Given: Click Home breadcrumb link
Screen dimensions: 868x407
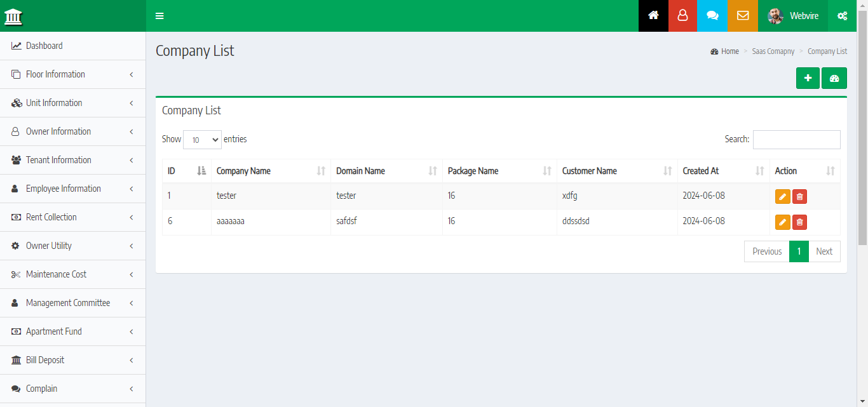Looking at the screenshot, I should [x=729, y=51].
